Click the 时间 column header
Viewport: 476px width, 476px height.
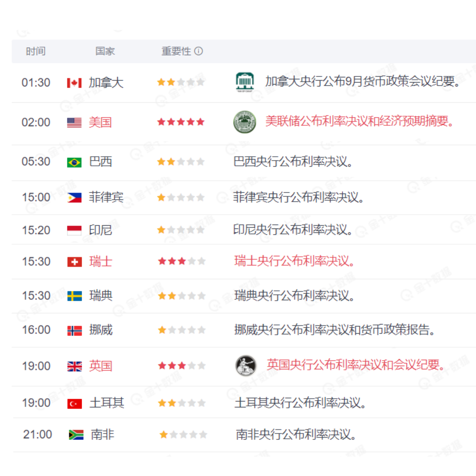click(x=36, y=51)
